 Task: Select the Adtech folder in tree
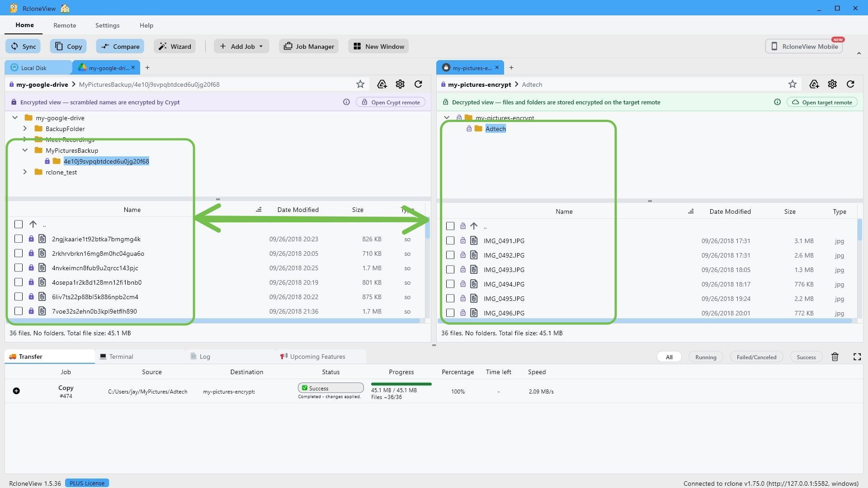495,129
